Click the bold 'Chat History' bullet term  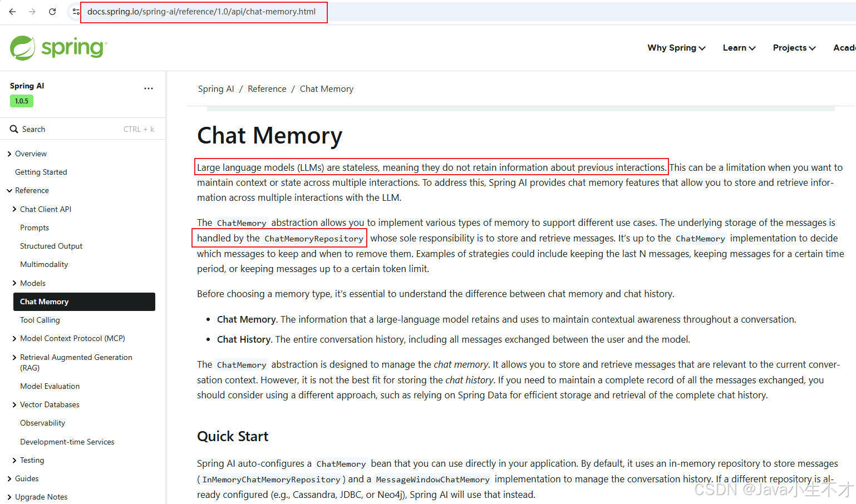tap(243, 339)
